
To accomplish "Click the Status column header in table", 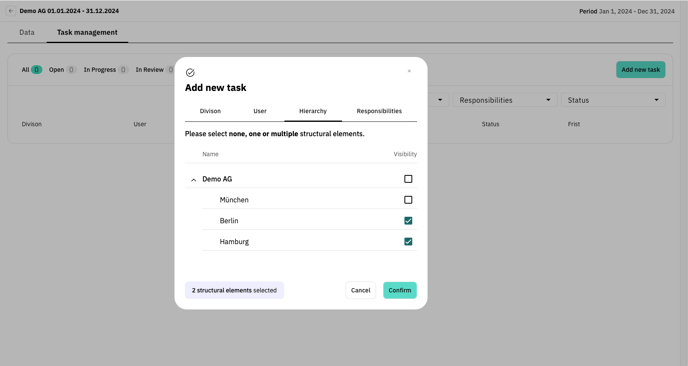I will [x=490, y=124].
